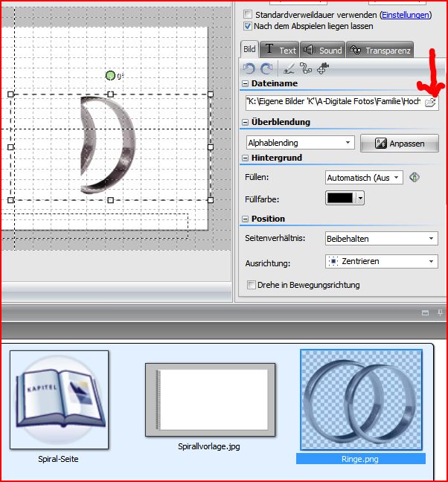The width and height of the screenshot is (448, 482).
Task: Uncheck Nach dem Abspielen liegen lassen
Action: click(249, 26)
